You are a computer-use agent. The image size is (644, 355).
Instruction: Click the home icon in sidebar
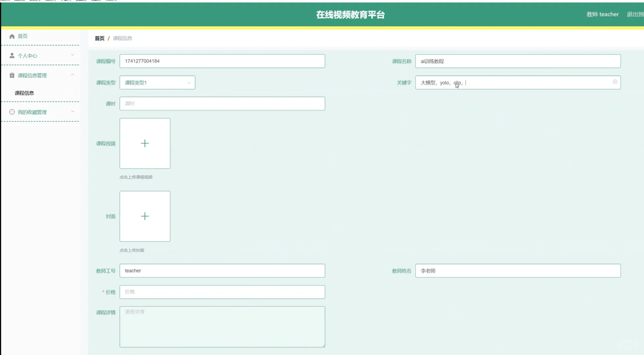(12, 36)
